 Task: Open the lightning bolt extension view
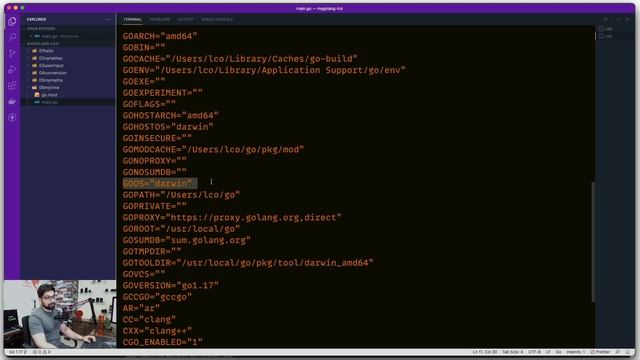[x=12, y=118]
